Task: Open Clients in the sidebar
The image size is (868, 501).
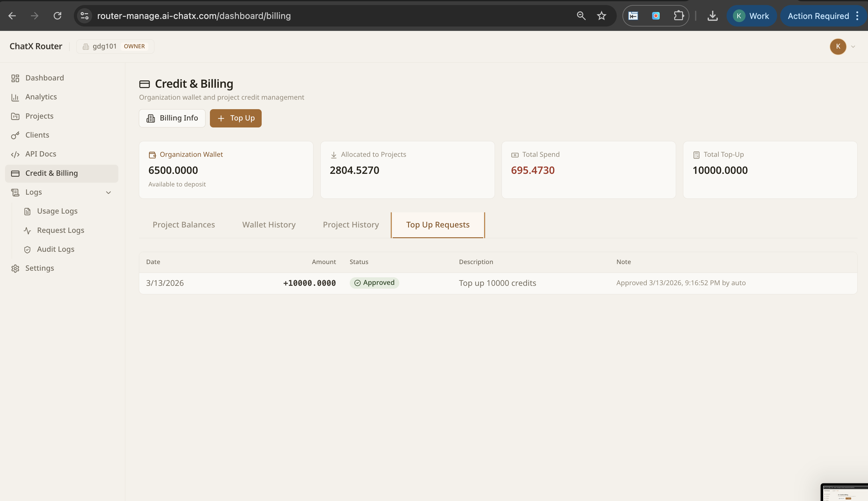Action: (62, 135)
